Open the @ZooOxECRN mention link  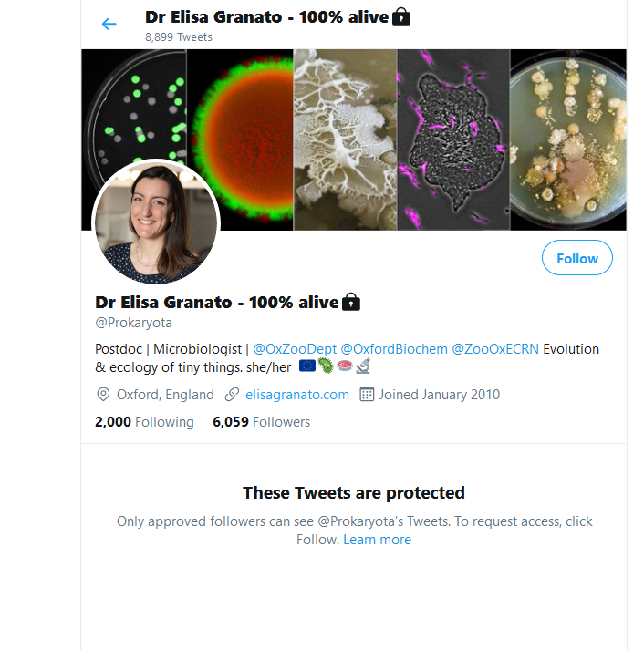[x=495, y=349]
